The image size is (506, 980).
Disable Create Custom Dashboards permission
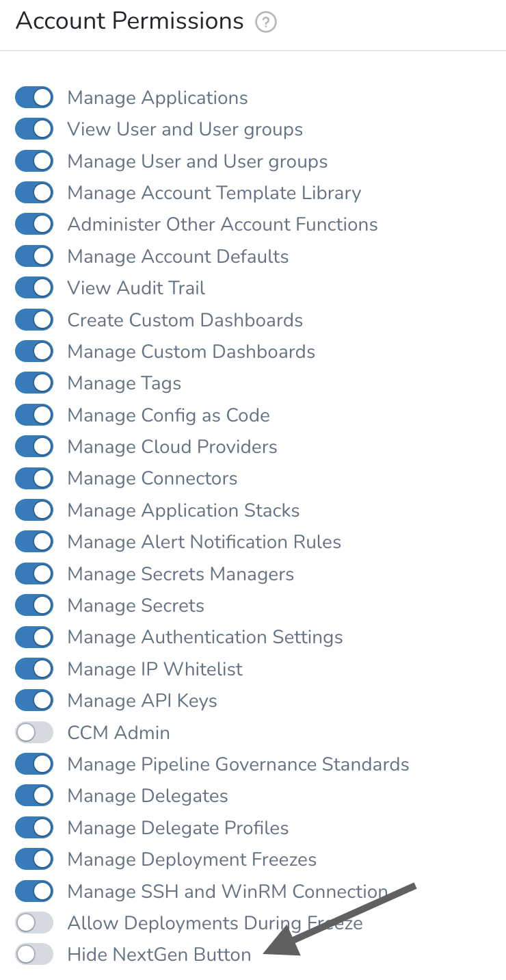[x=34, y=320]
